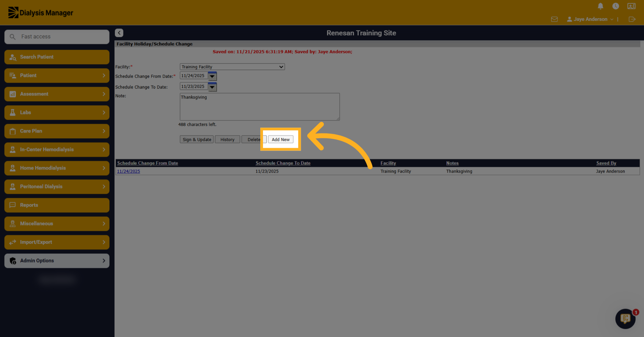Sort by Schedule Change To Date column
Image resolution: width=644 pixels, height=337 pixels.
[x=283, y=163]
